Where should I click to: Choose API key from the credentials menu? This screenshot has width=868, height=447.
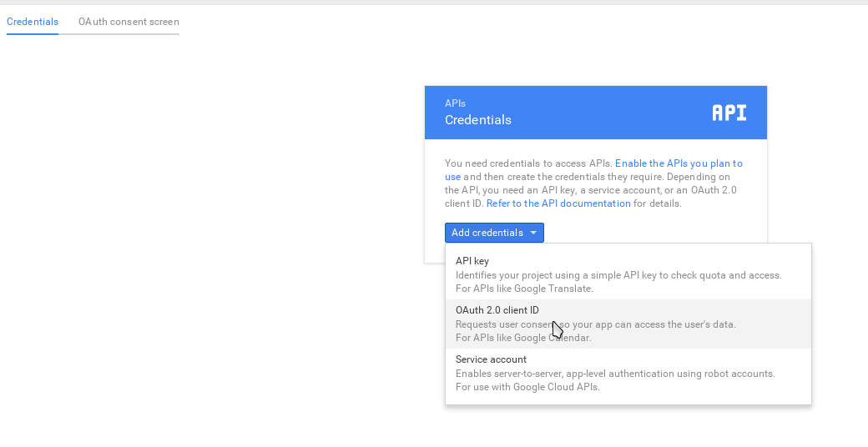pyautogui.click(x=628, y=274)
